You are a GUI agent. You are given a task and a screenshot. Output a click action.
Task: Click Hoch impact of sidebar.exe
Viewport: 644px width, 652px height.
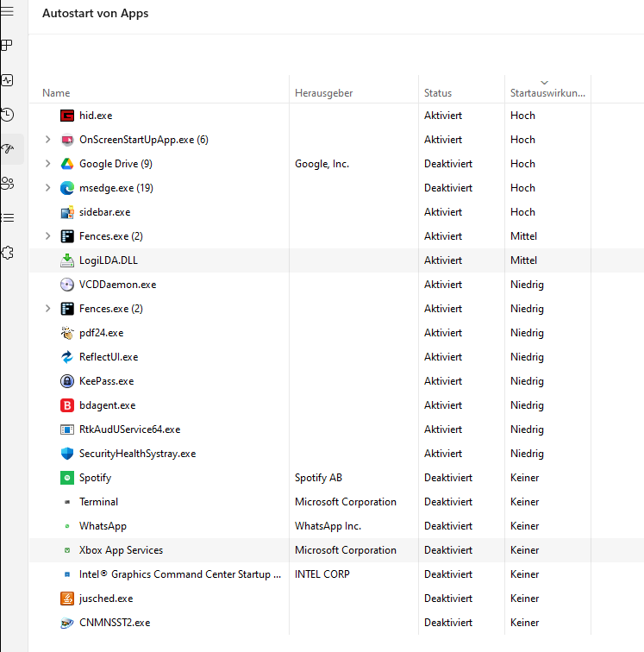click(522, 212)
